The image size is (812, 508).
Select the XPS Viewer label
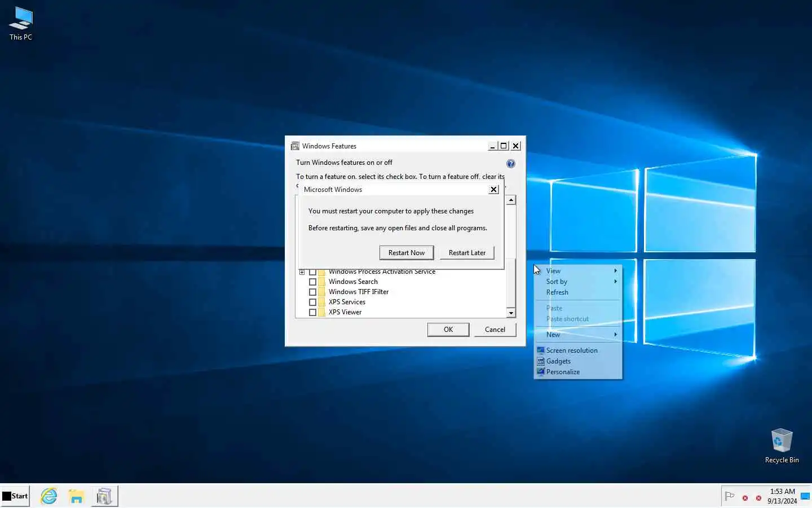click(x=345, y=312)
